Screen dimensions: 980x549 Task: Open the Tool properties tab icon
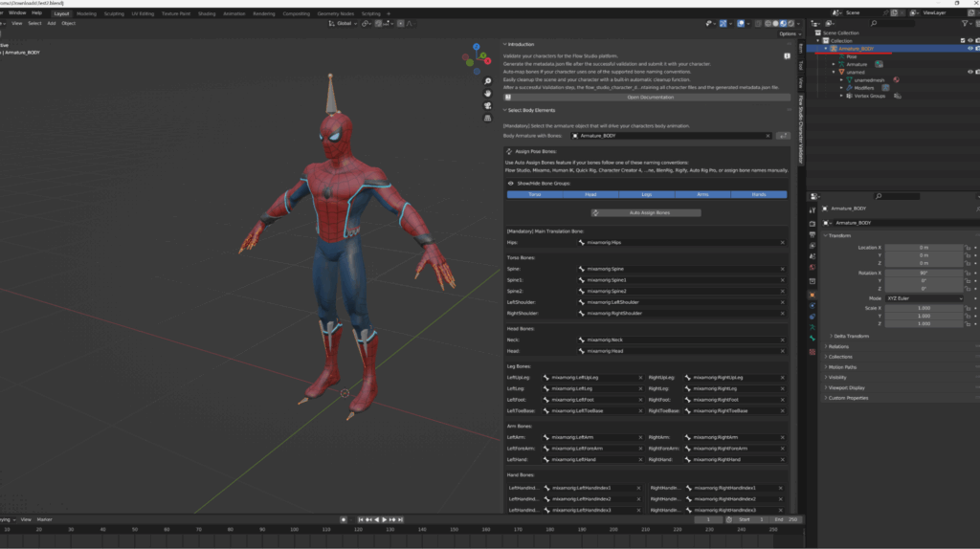pyautogui.click(x=812, y=210)
